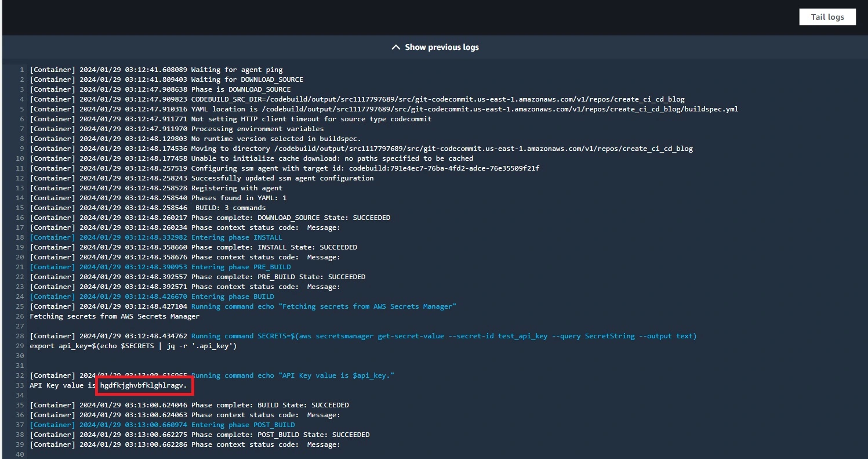Click No runtime version selected in buildspec line

pyautogui.click(x=195, y=139)
